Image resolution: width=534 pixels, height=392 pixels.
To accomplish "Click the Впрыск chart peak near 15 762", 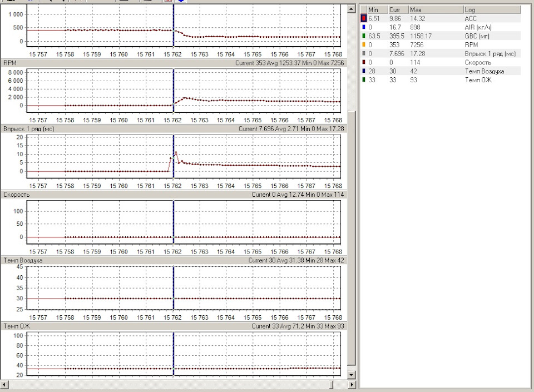I will [x=176, y=152].
